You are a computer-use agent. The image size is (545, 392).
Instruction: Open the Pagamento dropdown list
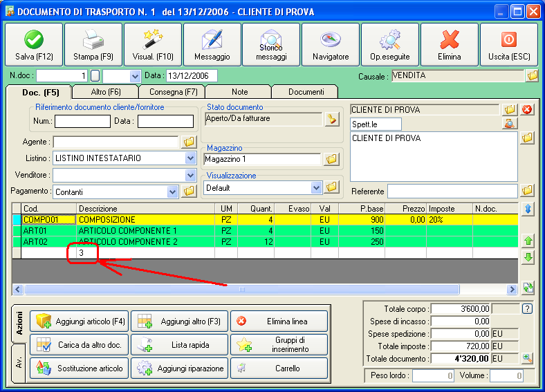[x=172, y=192]
